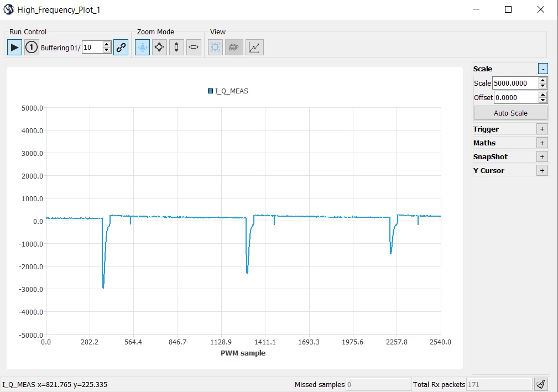The image size is (558, 392).
Task: Start continuous run with play button
Action: pos(14,48)
